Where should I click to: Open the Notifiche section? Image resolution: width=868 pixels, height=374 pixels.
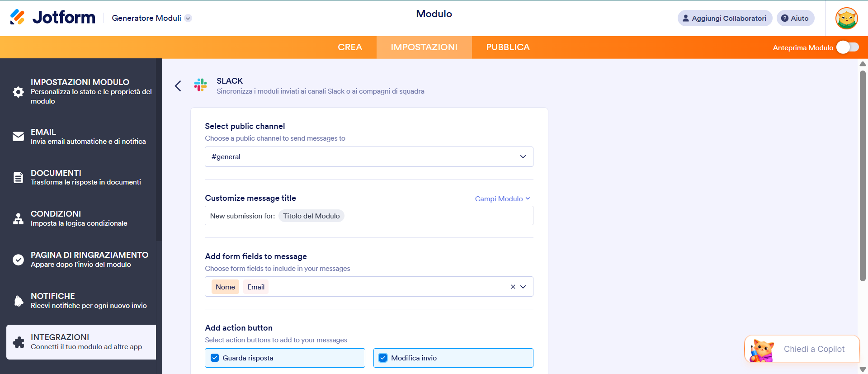point(81,301)
